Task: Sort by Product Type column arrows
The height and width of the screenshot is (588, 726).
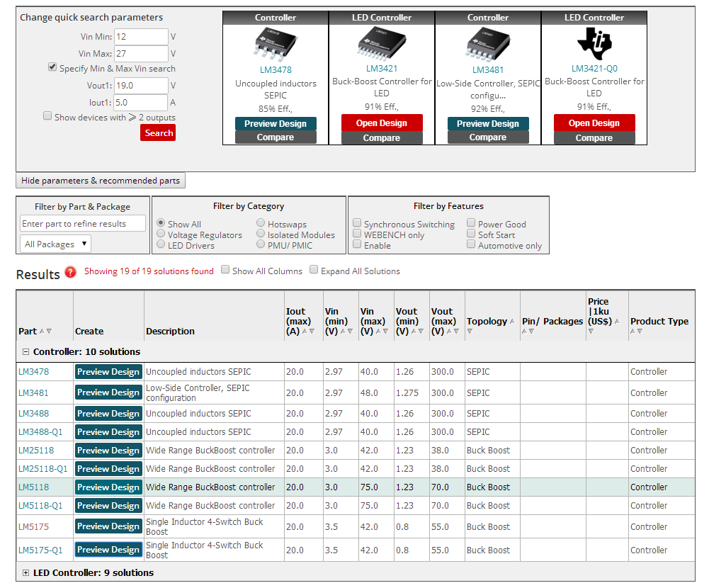Action: coord(636,332)
